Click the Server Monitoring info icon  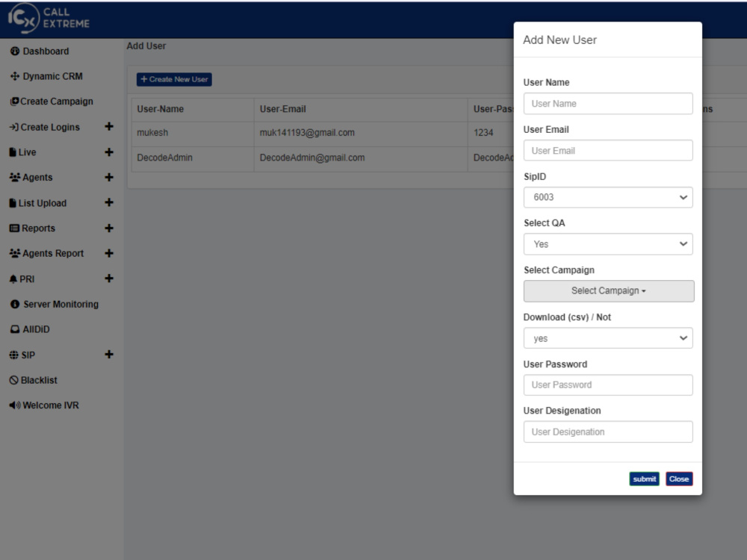coord(15,305)
